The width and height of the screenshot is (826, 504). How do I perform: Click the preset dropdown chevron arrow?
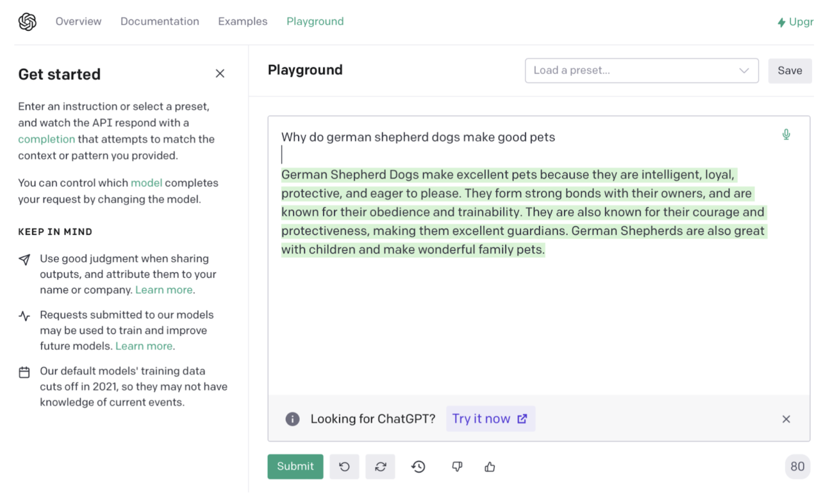point(743,71)
